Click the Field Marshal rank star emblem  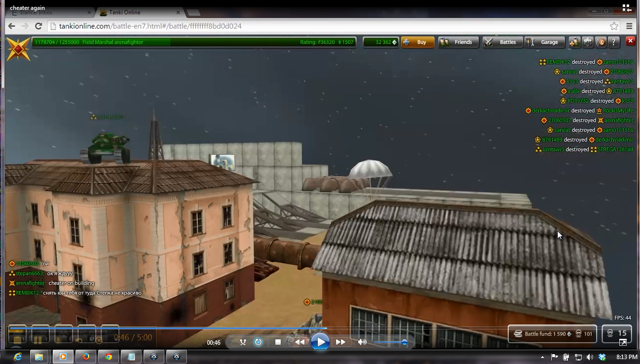click(18, 49)
